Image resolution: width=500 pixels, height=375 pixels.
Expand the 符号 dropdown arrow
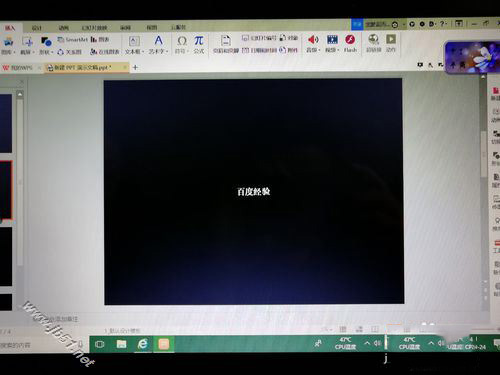[188, 51]
